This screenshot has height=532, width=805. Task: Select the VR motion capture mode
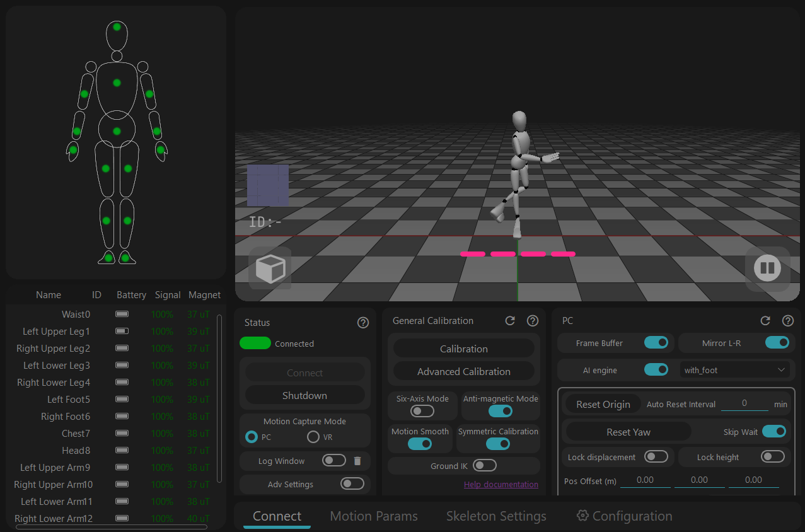pos(313,437)
